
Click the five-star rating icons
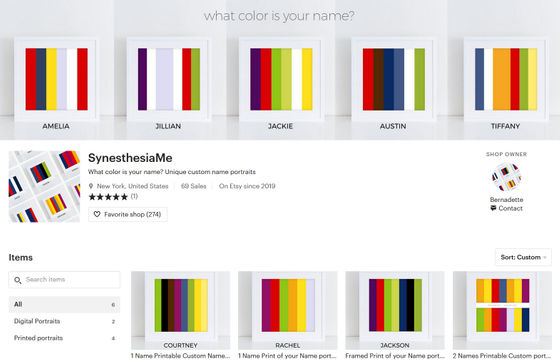pos(108,197)
